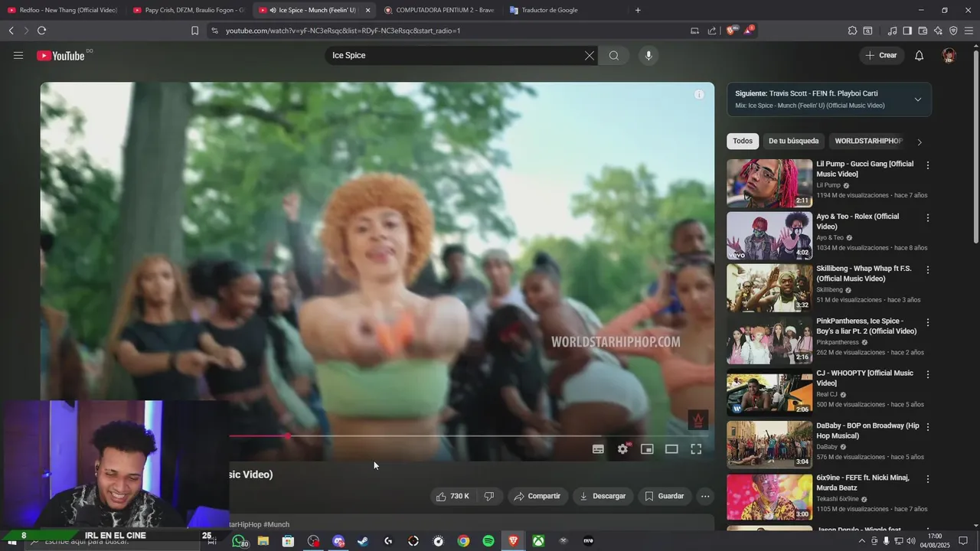Open the Spotify taskbar icon
Viewport: 980px width, 551px height.
tap(488, 541)
